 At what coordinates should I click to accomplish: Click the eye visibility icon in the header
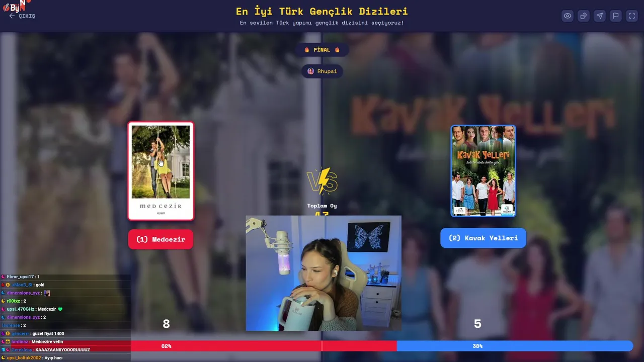tap(568, 16)
